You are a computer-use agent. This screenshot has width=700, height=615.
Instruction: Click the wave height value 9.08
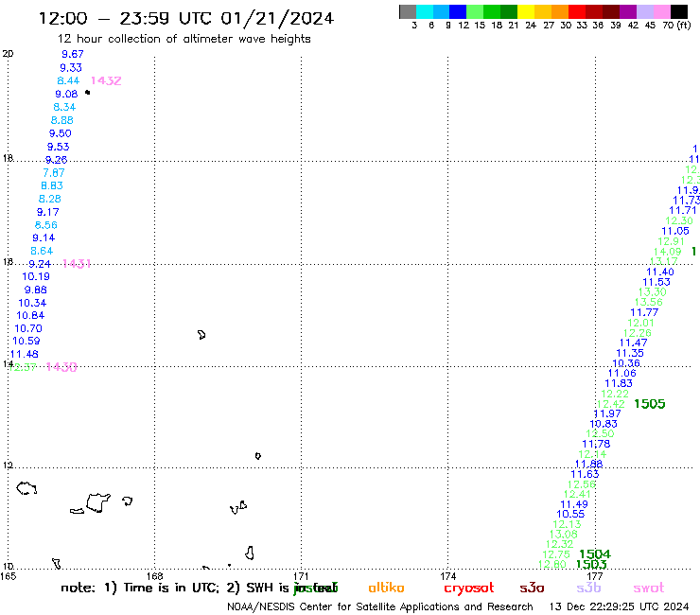[x=66, y=94]
